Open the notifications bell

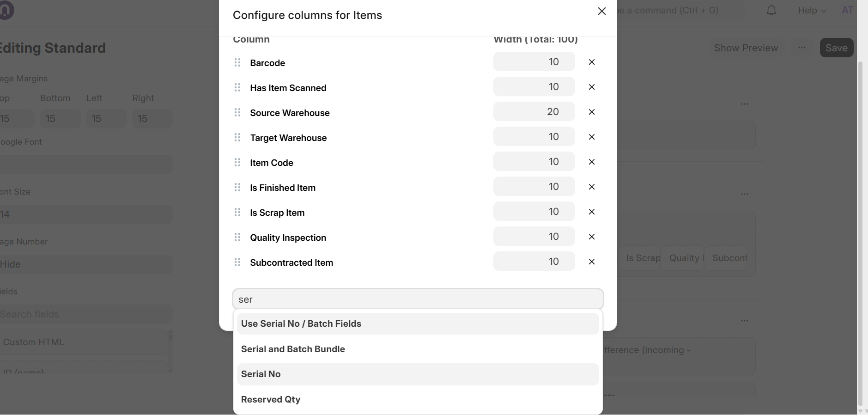tap(771, 10)
